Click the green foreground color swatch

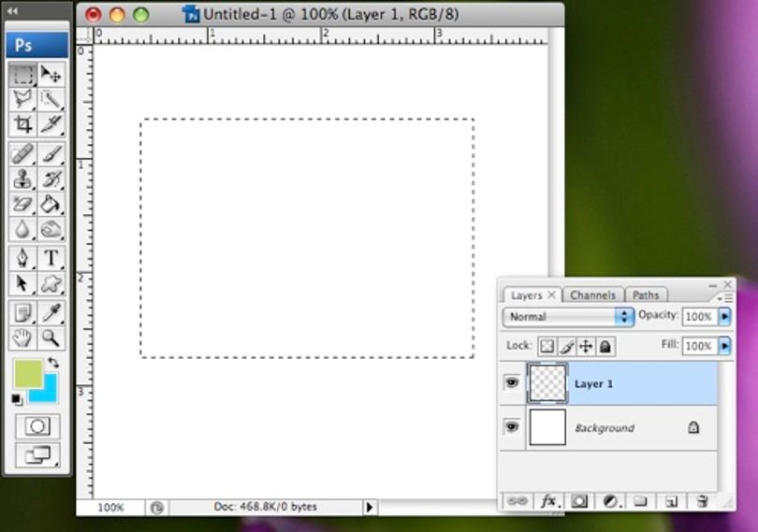click(x=28, y=373)
